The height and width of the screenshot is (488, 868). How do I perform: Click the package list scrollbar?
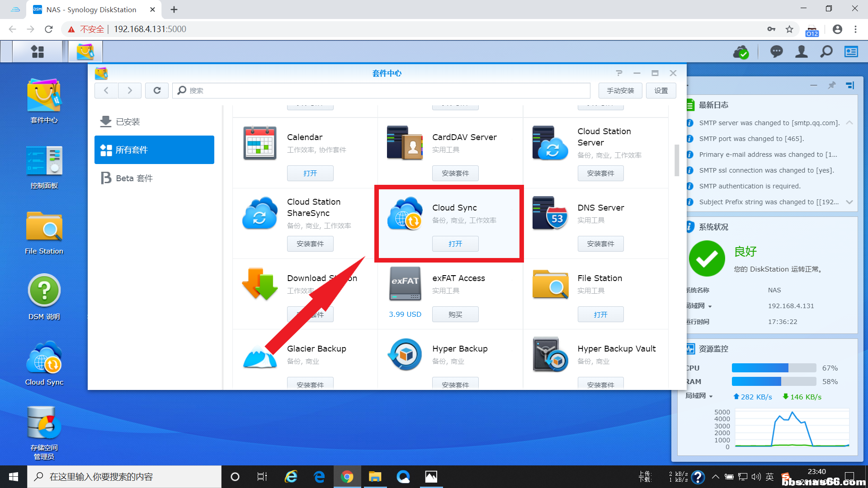pos(676,160)
